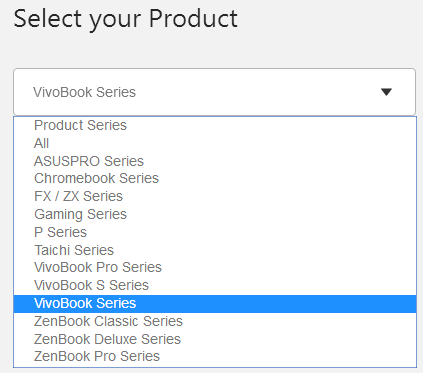The height and width of the screenshot is (373, 423).
Task: Select the Product Series placeholder option
Action: click(215, 125)
